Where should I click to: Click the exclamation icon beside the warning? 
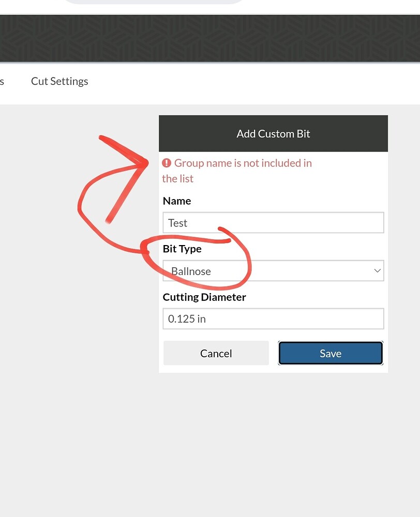click(x=167, y=163)
